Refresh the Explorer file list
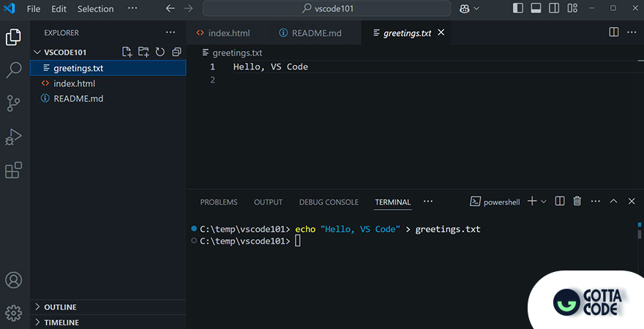Screen dimensions: 644x329 tap(160, 52)
